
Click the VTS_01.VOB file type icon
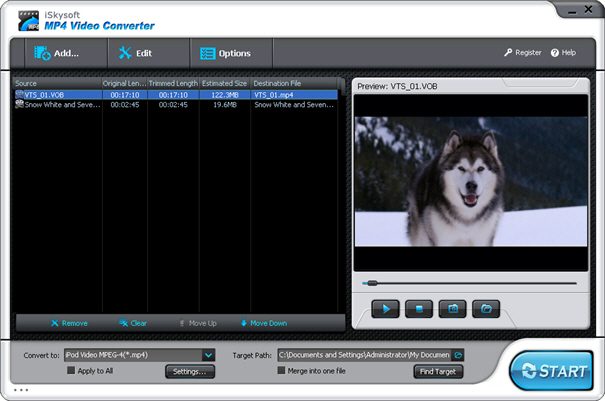click(x=19, y=95)
